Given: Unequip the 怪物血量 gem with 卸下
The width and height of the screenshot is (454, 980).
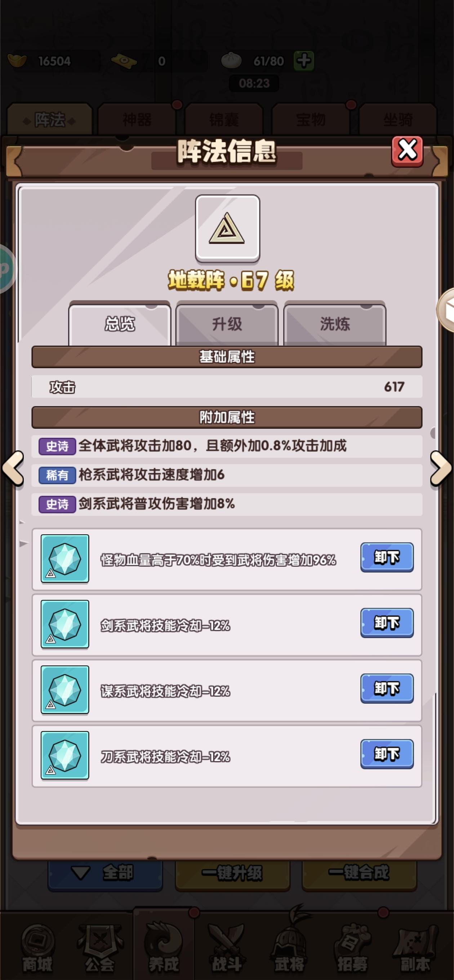Looking at the screenshot, I should [387, 557].
